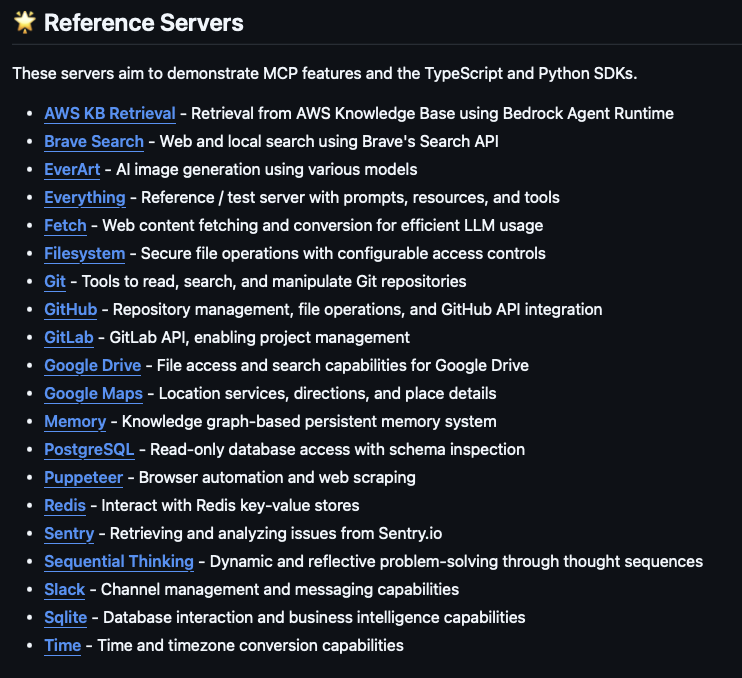
Task: Open the Everything reference server link
Action: [x=85, y=197]
